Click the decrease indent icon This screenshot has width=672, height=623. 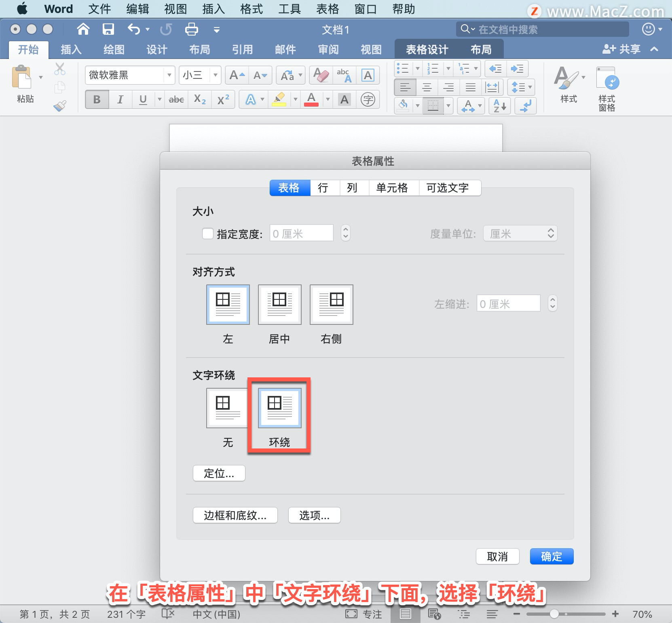495,69
